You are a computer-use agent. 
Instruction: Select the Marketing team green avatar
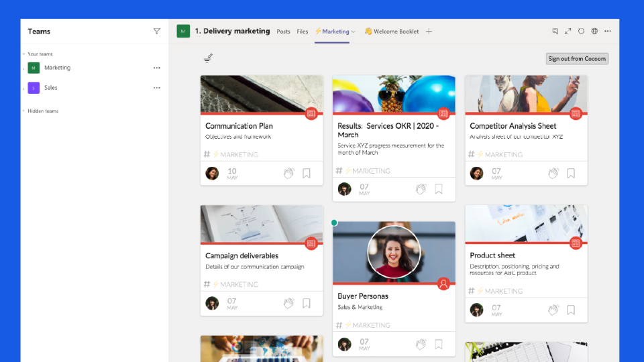[34, 68]
